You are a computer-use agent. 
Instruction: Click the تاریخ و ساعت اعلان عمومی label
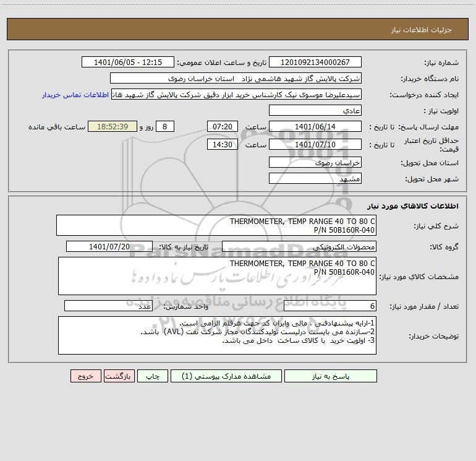tap(221, 62)
